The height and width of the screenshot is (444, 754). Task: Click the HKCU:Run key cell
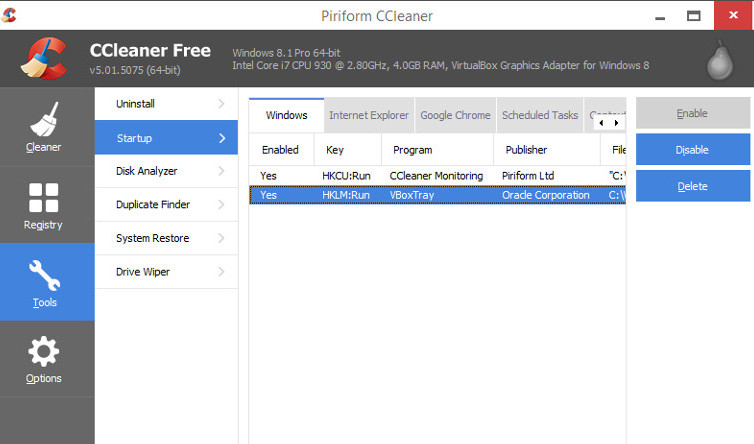coord(346,176)
